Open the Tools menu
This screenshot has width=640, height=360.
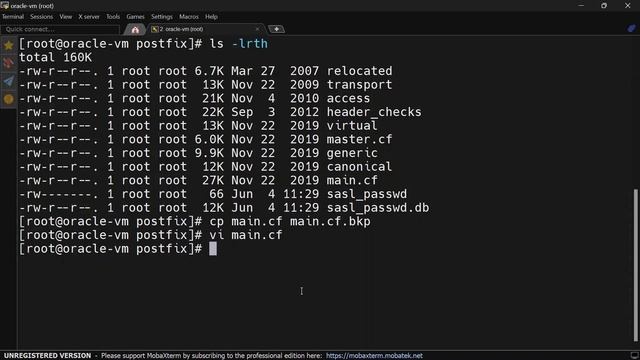(x=113, y=17)
